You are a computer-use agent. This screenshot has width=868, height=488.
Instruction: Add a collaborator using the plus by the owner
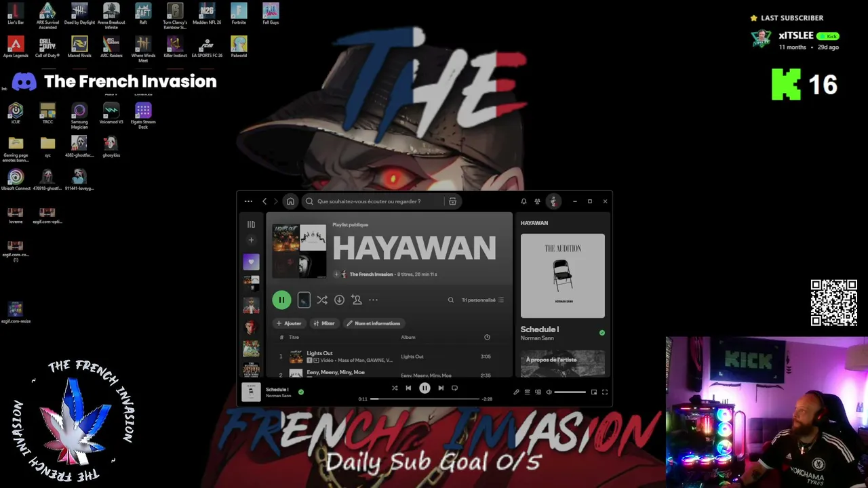pyautogui.click(x=336, y=274)
